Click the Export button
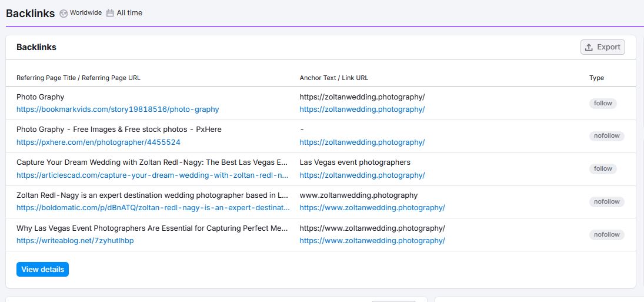Screen dimensions: 644x302 (x=602, y=47)
